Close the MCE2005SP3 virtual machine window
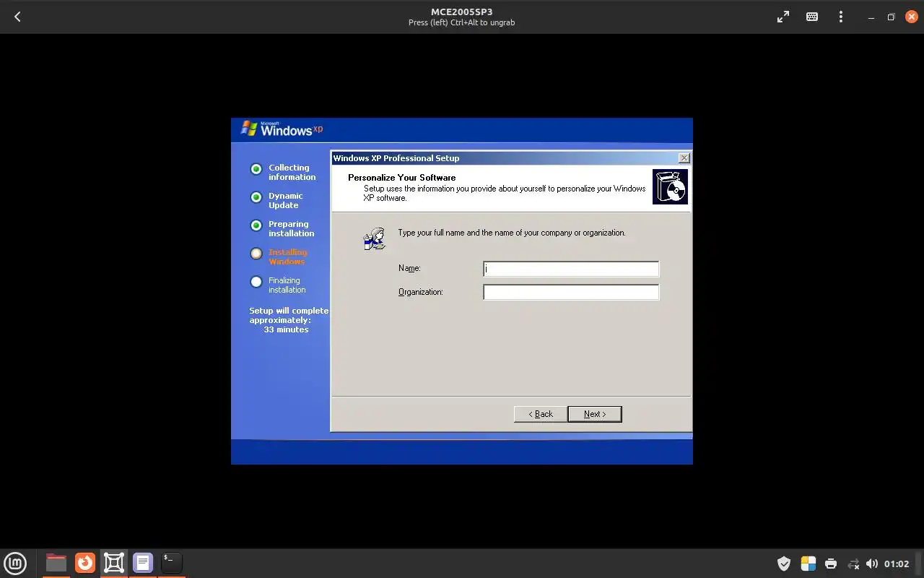The height and width of the screenshot is (578, 924). [x=910, y=17]
